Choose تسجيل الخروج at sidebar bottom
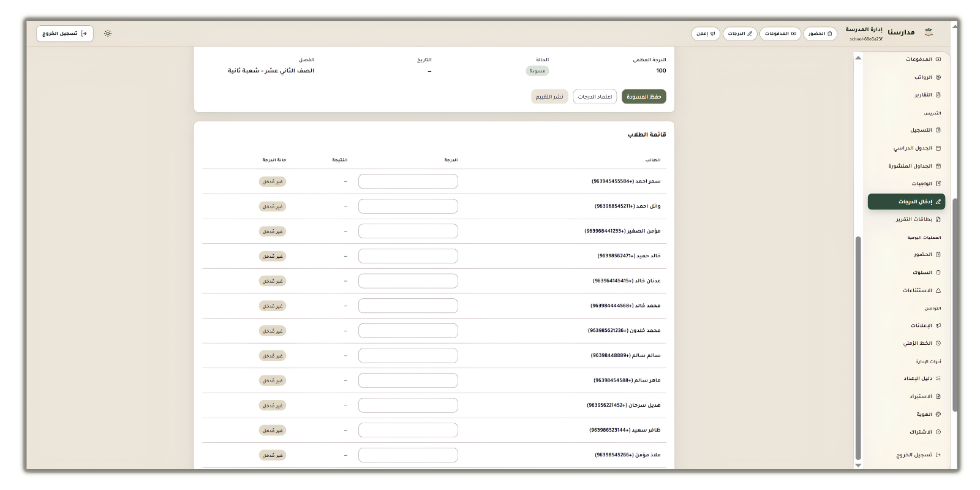 pyautogui.click(x=907, y=455)
